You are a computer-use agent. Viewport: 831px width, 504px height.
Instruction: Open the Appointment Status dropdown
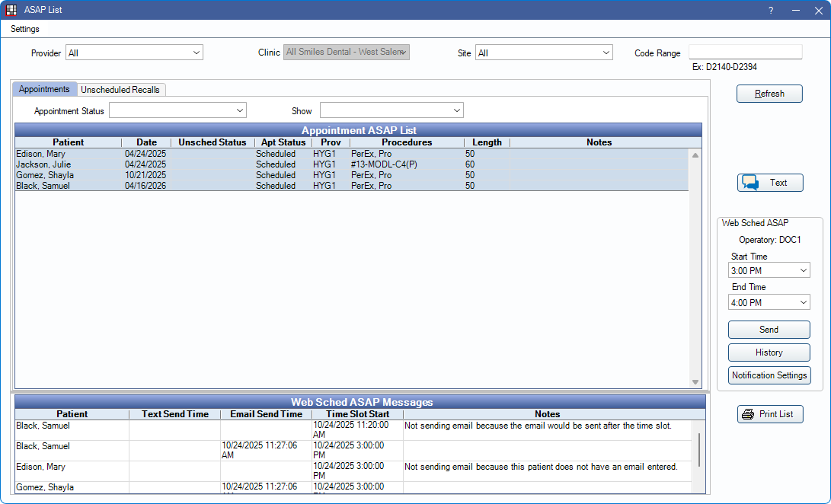(177, 110)
